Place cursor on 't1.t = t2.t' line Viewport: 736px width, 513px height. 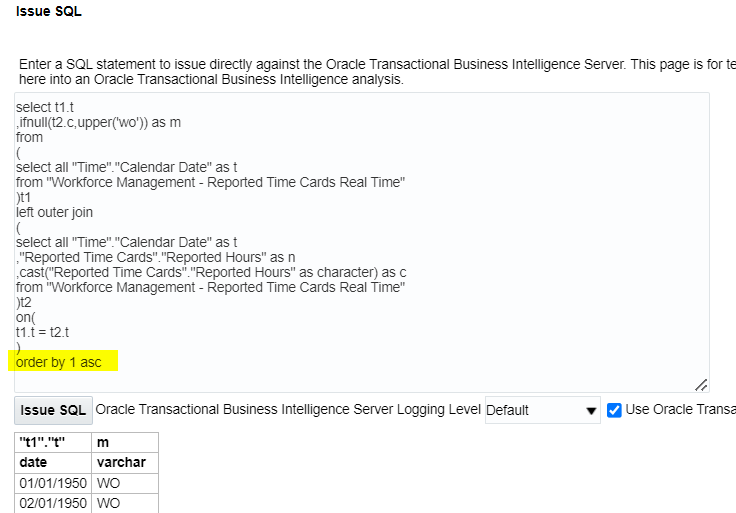42,332
